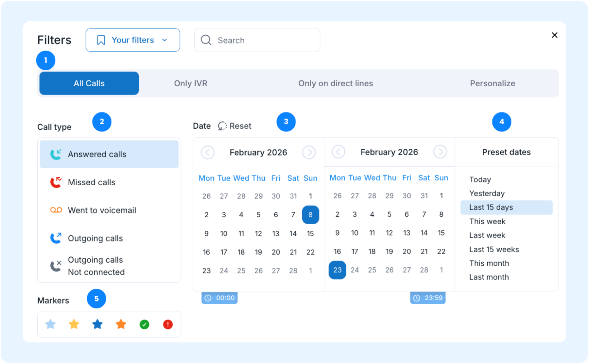
Task: Toggle Outgoing calls Not connected filter
Action: tap(109, 266)
